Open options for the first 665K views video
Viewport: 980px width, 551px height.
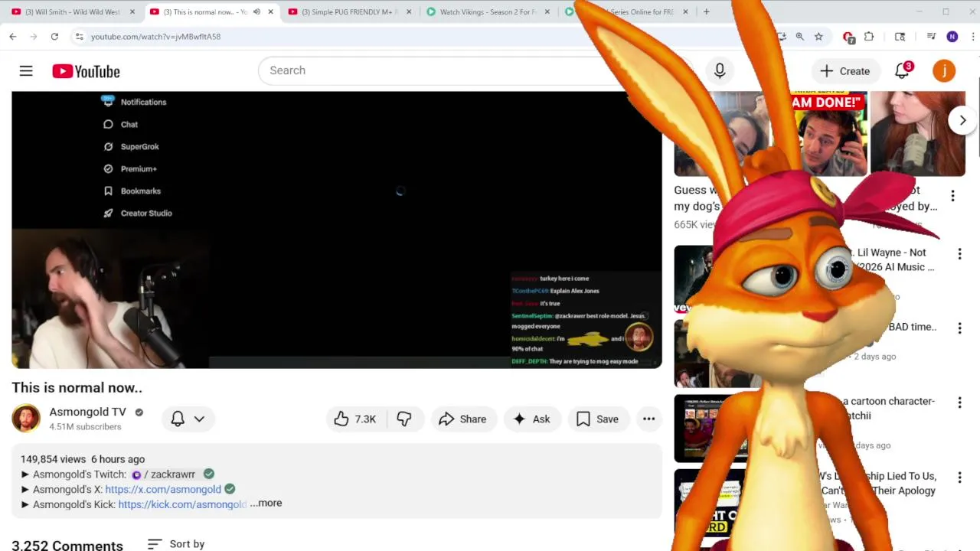click(x=952, y=197)
